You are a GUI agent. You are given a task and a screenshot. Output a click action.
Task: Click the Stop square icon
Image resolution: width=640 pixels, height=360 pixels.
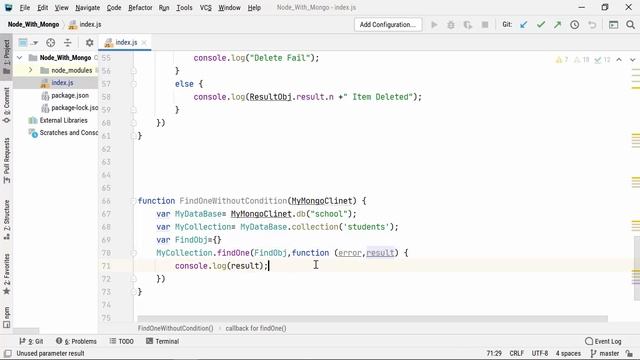(485, 25)
